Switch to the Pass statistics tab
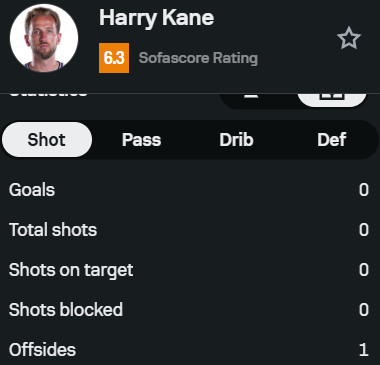Viewport: 380px width, 365px height. pos(141,139)
